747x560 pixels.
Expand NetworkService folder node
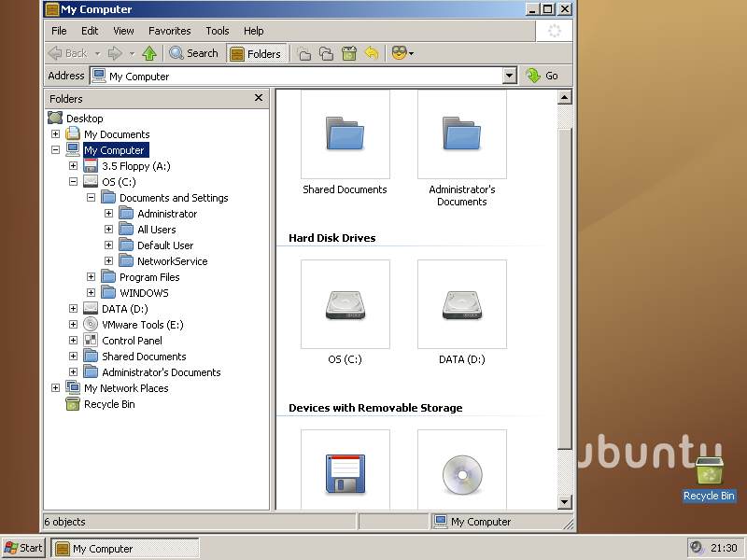pyautogui.click(x=108, y=261)
